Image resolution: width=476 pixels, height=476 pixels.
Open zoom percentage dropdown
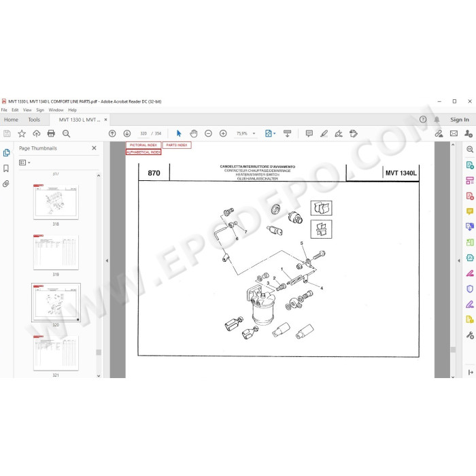[254, 133]
